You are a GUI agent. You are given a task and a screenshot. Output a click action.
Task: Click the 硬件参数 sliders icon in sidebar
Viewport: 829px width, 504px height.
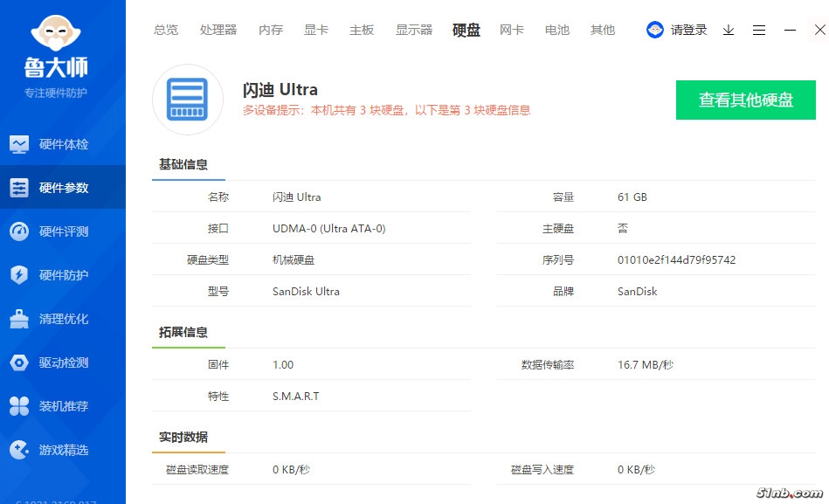[x=19, y=188]
